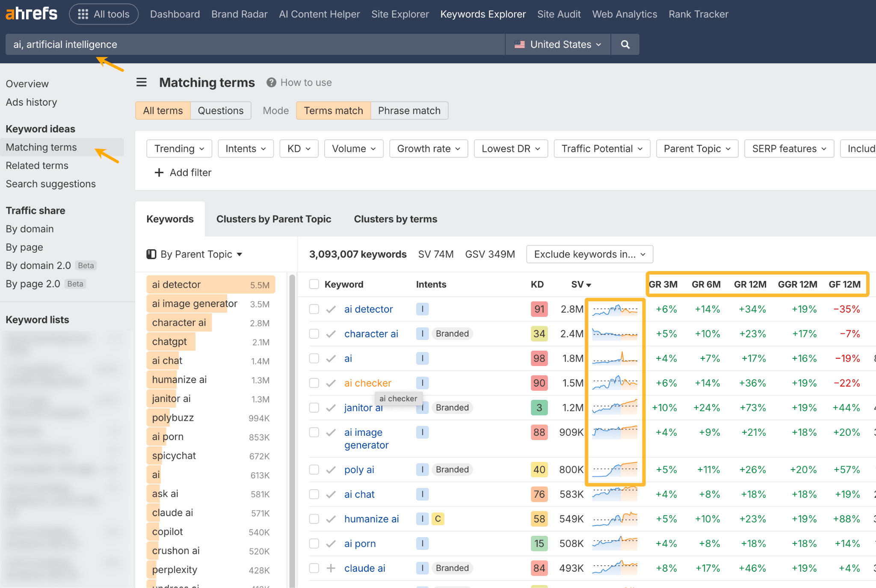
Task: Click the plus icon on the claude ai row
Action: tap(330, 568)
